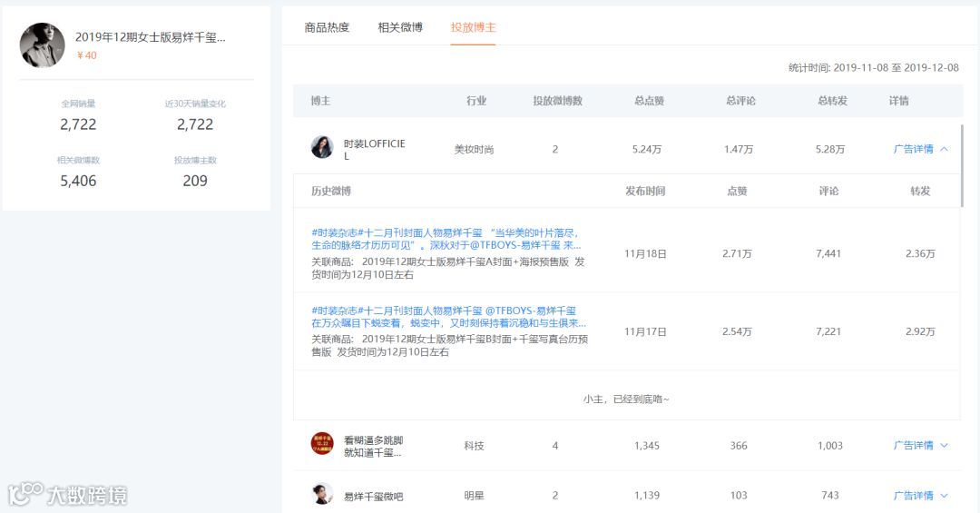Click the 时装LOFFICIEL blogger name
The image size is (980, 513).
click(375, 150)
